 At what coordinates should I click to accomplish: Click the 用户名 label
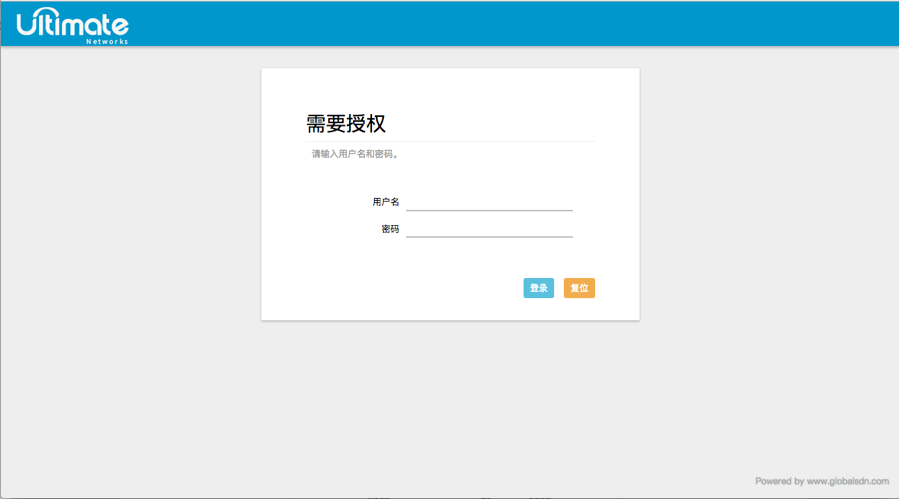coord(386,202)
